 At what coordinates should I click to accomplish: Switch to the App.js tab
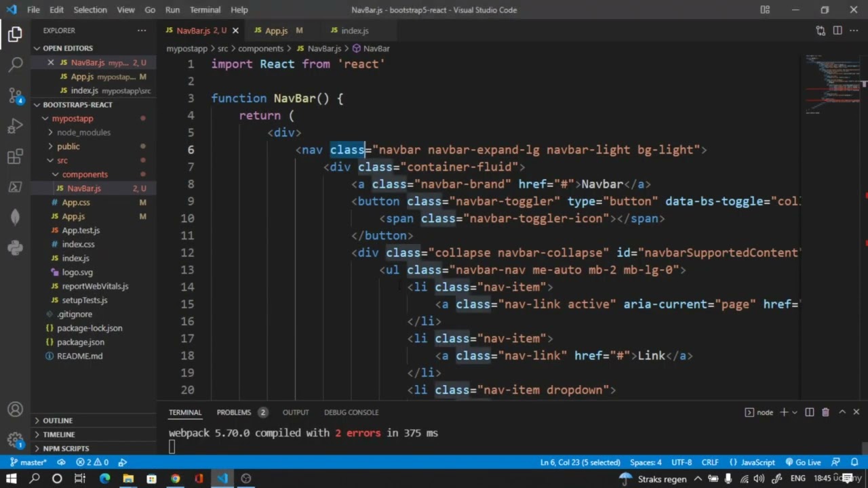[x=276, y=30]
